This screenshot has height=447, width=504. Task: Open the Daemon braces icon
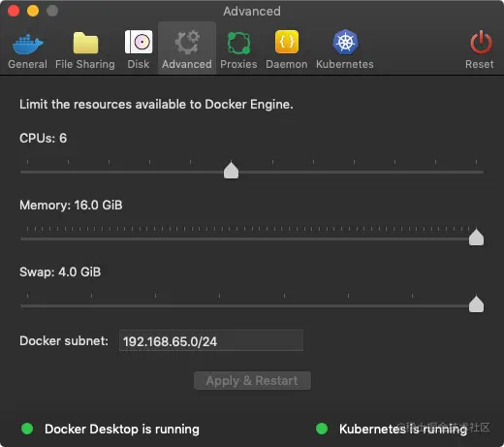pyautogui.click(x=287, y=42)
